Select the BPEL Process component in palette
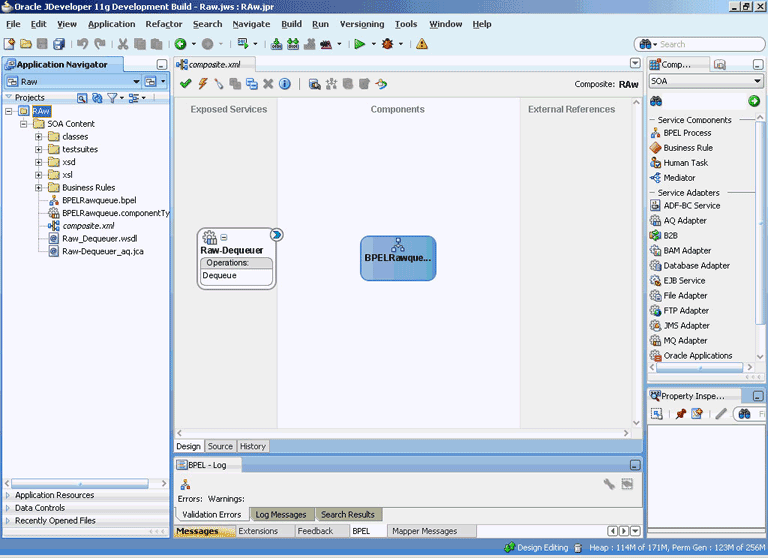Image resolution: width=768 pixels, height=558 pixels. click(687, 133)
